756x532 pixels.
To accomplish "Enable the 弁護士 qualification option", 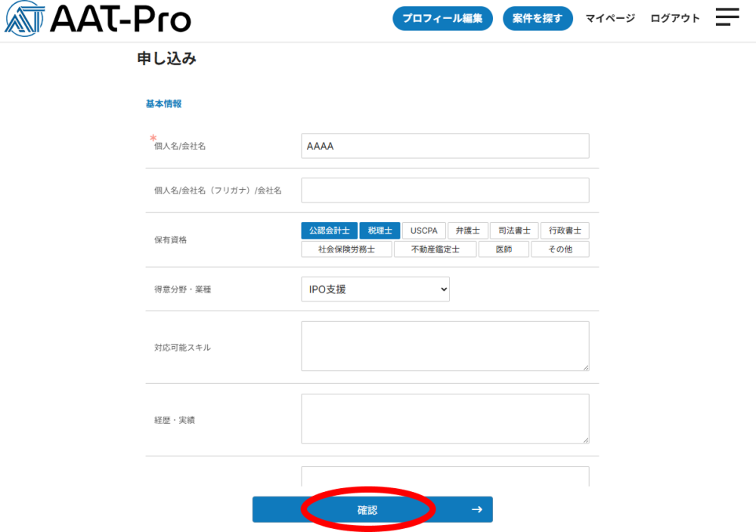I will 467,231.
